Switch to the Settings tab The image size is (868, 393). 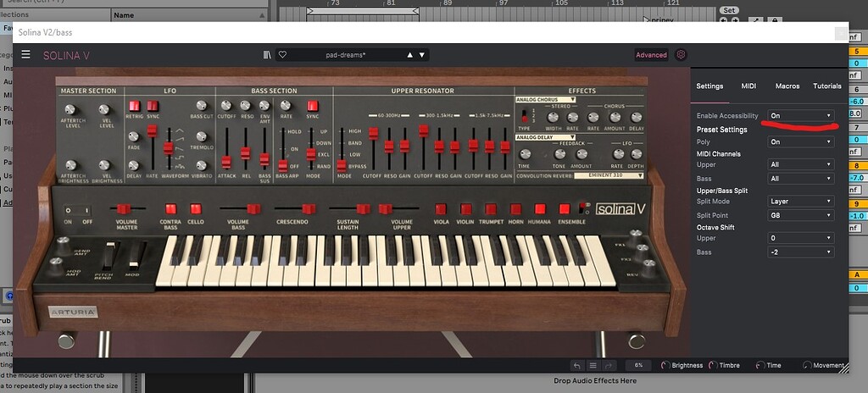(709, 86)
